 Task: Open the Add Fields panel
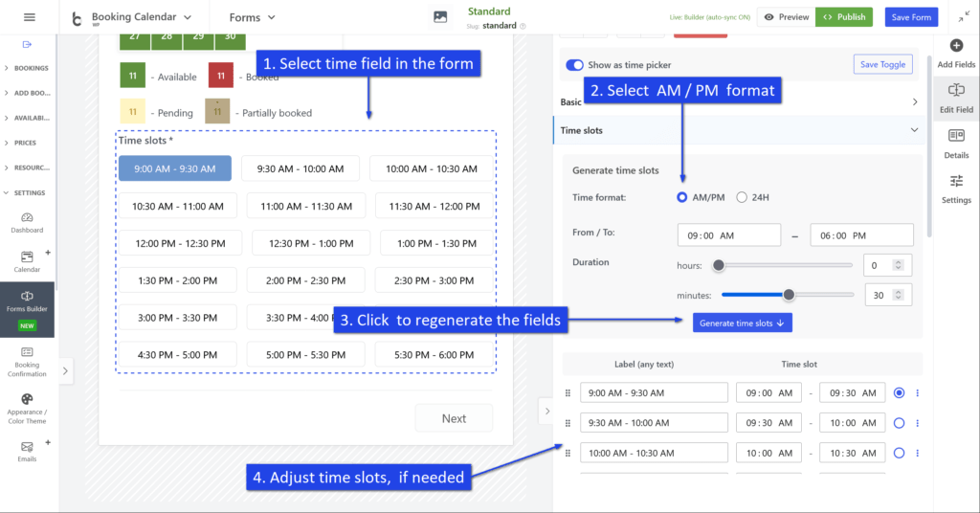tap(956, 54)
